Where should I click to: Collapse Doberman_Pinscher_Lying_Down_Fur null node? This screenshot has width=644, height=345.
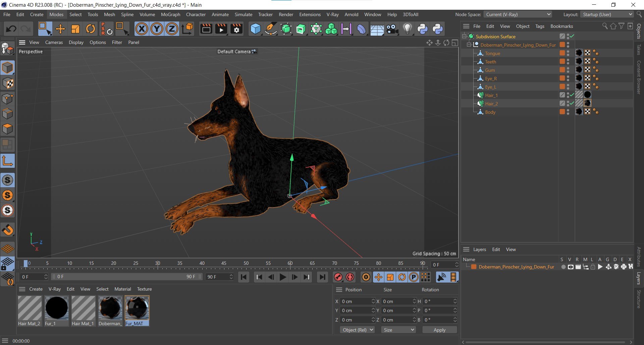tap(469, 45)
